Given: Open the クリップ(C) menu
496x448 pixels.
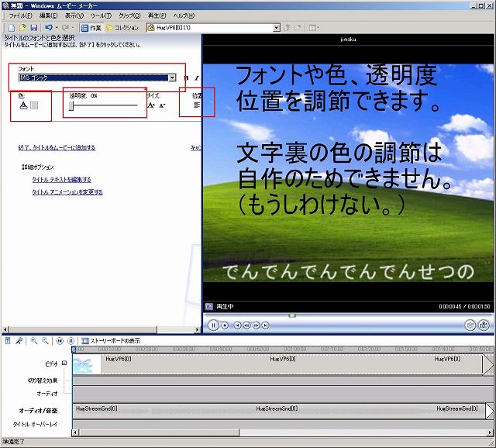Looking at the screenshot, I should [x=129, y=16].
